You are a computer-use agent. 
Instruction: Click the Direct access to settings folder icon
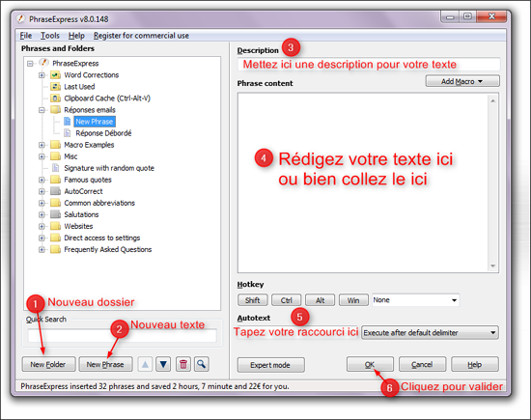click(x=55, y=238)
